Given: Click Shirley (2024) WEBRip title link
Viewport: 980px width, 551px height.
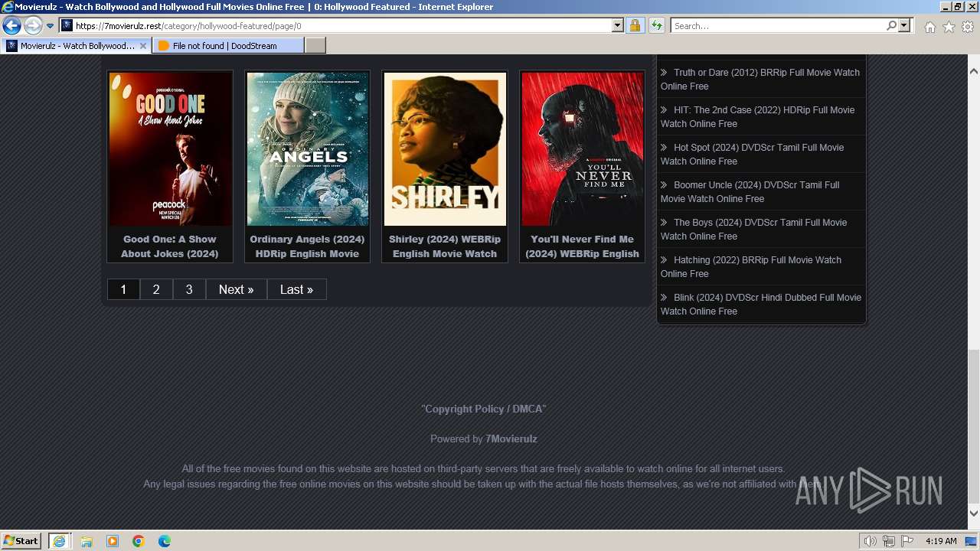Looking at the screenshot, I should click(x=445, y=246).
